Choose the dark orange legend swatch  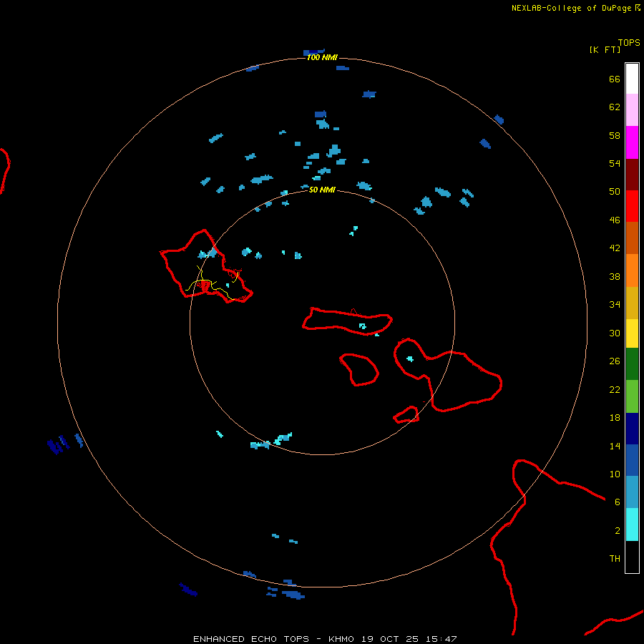coord(632,238)
